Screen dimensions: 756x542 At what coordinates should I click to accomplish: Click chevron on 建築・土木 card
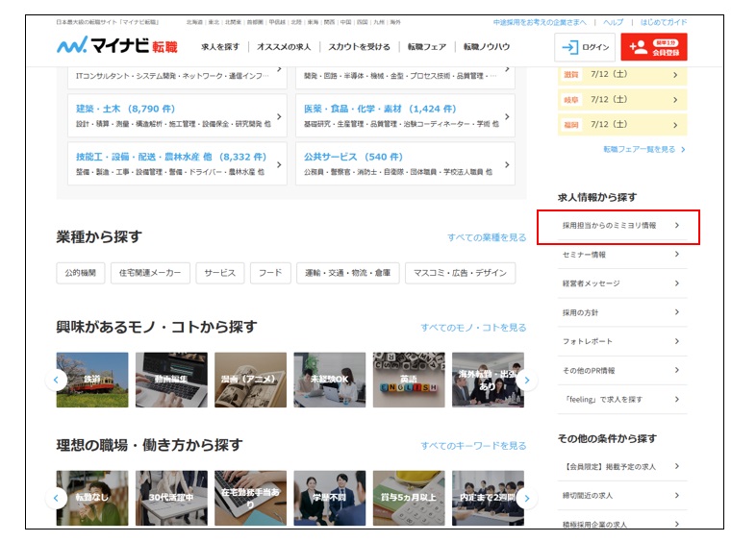[x=279, y=116]
